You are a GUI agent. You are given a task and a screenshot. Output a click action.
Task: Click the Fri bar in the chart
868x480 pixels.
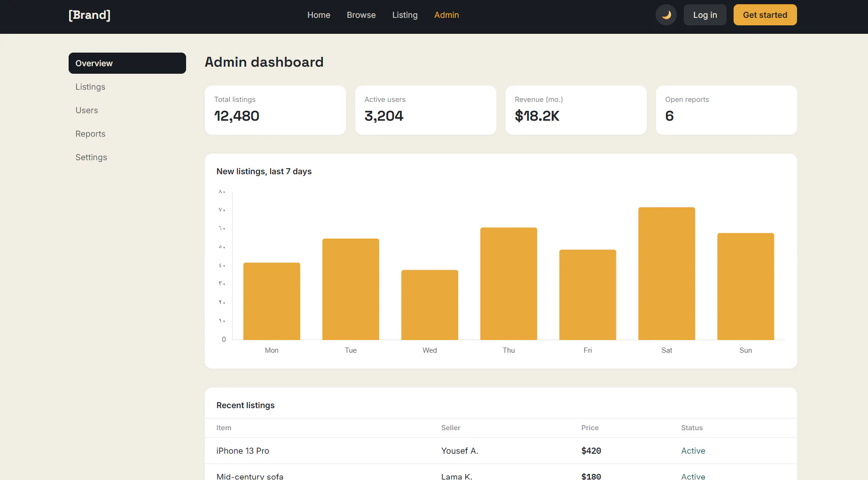(x=587, y=295)
